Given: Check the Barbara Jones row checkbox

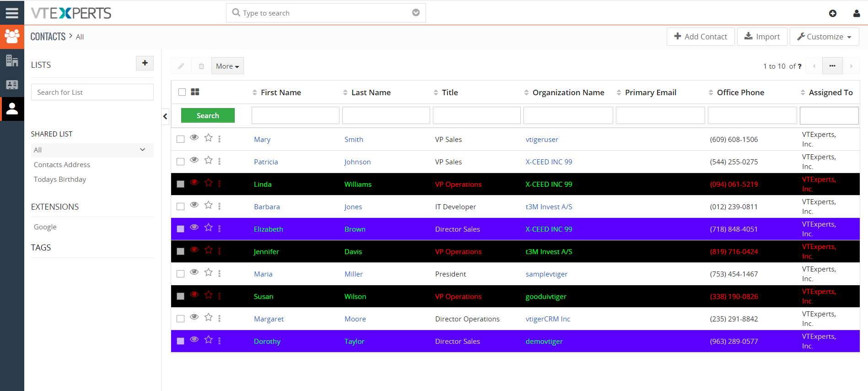Looking at the screenshot, I should tap(181, 206).
